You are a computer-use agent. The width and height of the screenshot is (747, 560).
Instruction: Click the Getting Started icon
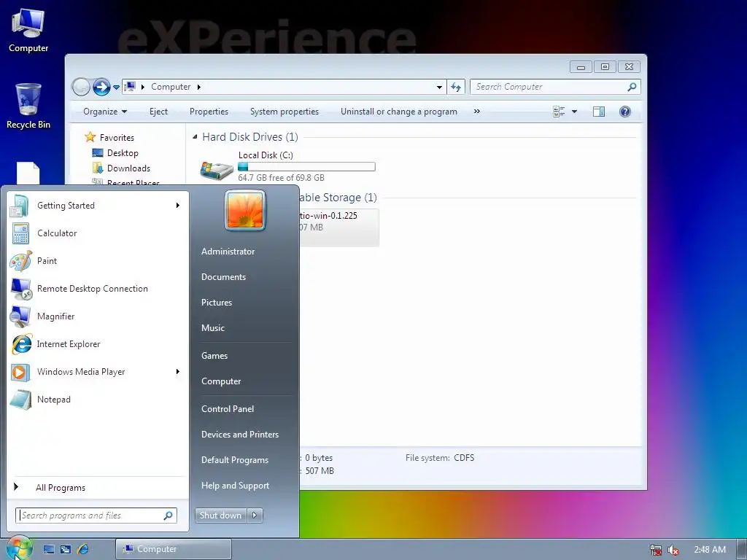click(20, 206)
